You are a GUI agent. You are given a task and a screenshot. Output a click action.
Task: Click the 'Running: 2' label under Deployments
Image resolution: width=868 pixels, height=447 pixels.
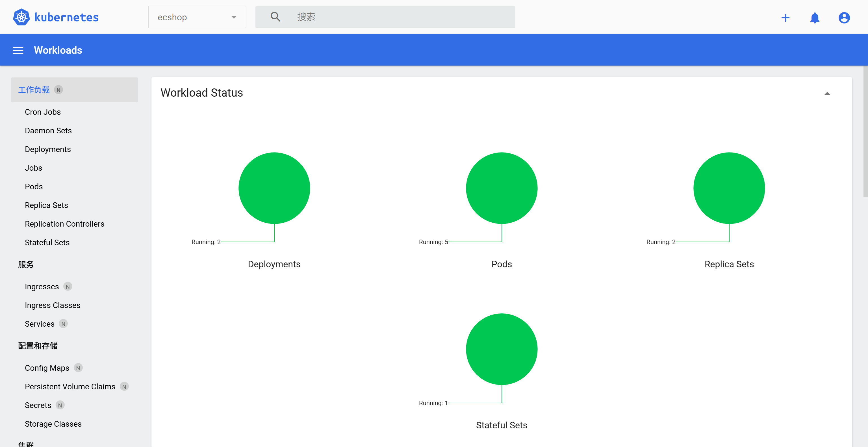(206, 242)
